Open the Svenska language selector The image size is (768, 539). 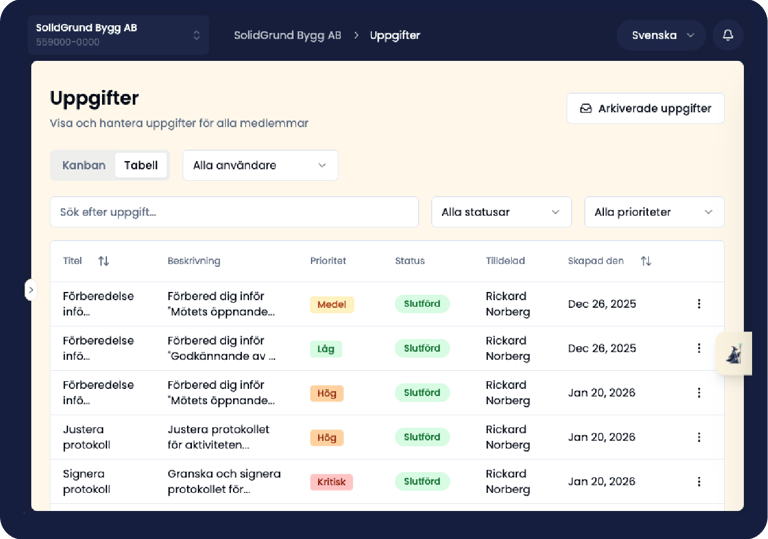pyautogui.click(x=661, y=35)
